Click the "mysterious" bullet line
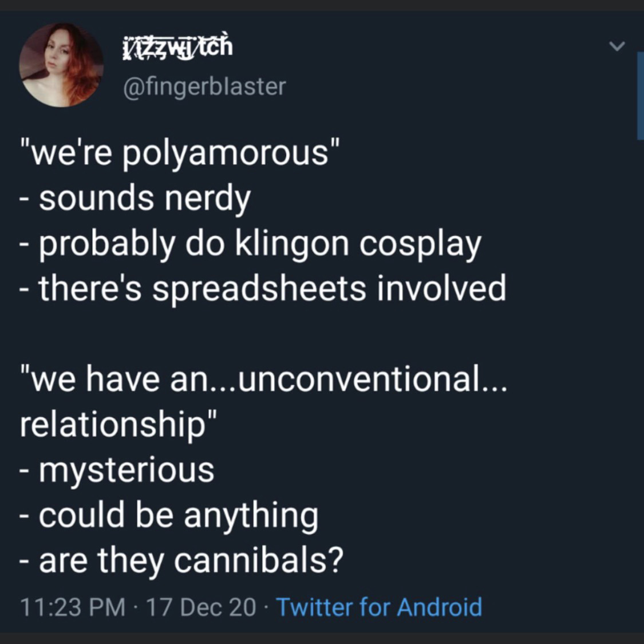The width and height of the screenshot is (644, 644). coord(126,470)
